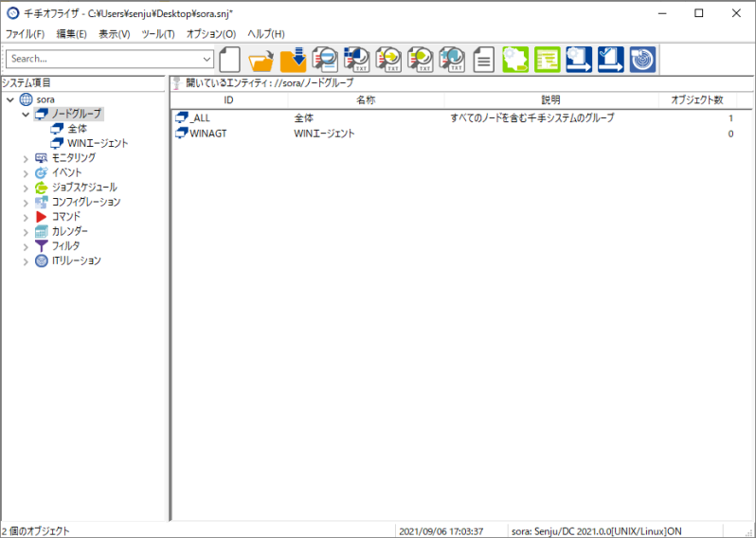Open the 表示(V) menu
The image size is (756, 538).
click(x=115, y=34)
